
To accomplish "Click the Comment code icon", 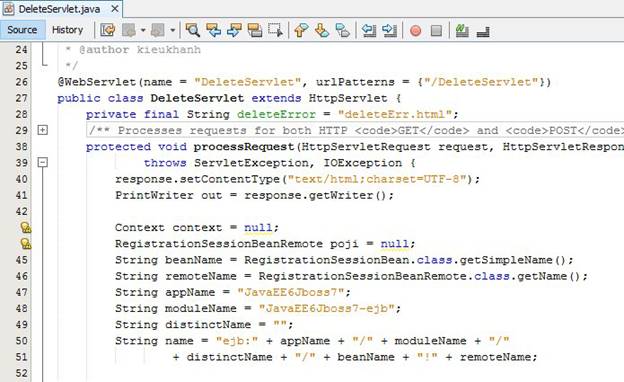I will pyautogui.click(x=462, y=30).
